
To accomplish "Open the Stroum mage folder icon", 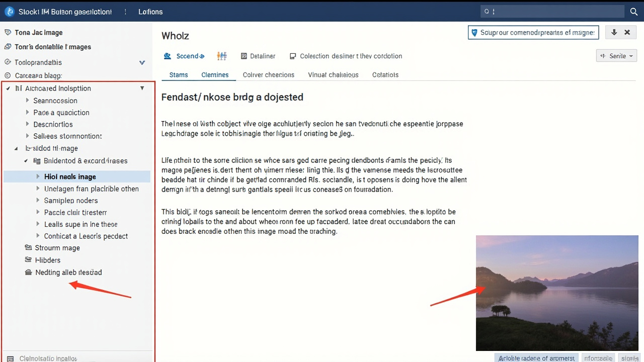I will pyautogui.click(x=28, y=248).
